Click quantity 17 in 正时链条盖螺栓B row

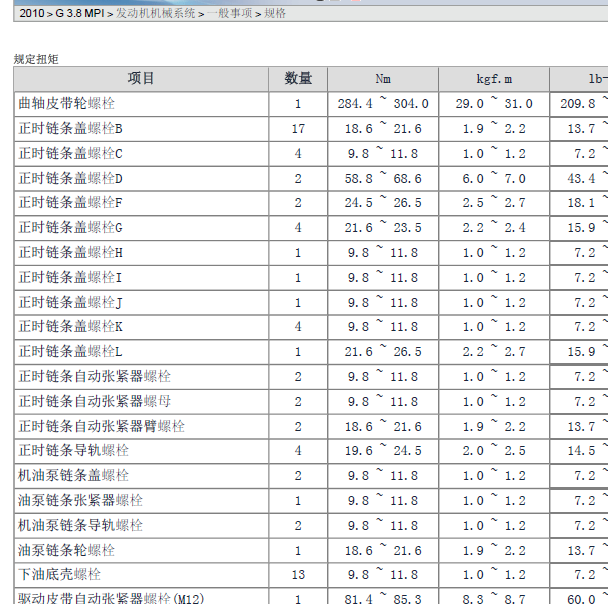(298, 129)
